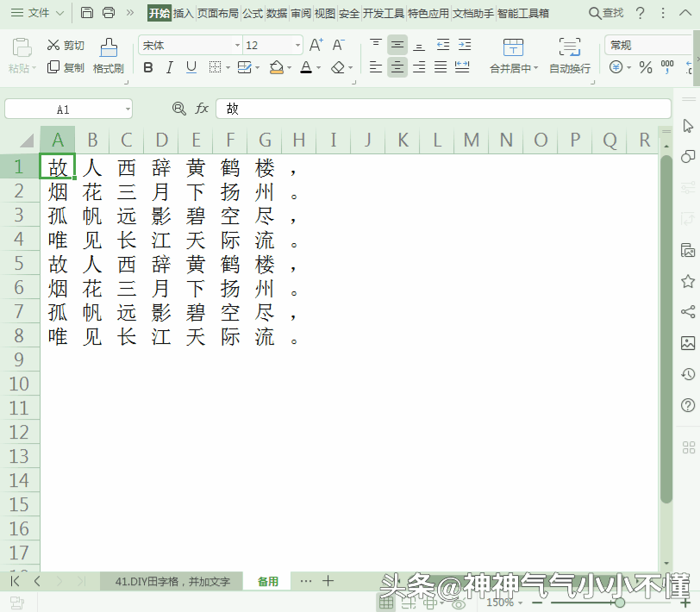
Task: Click the align left icon
Action: tap(376, 67)
